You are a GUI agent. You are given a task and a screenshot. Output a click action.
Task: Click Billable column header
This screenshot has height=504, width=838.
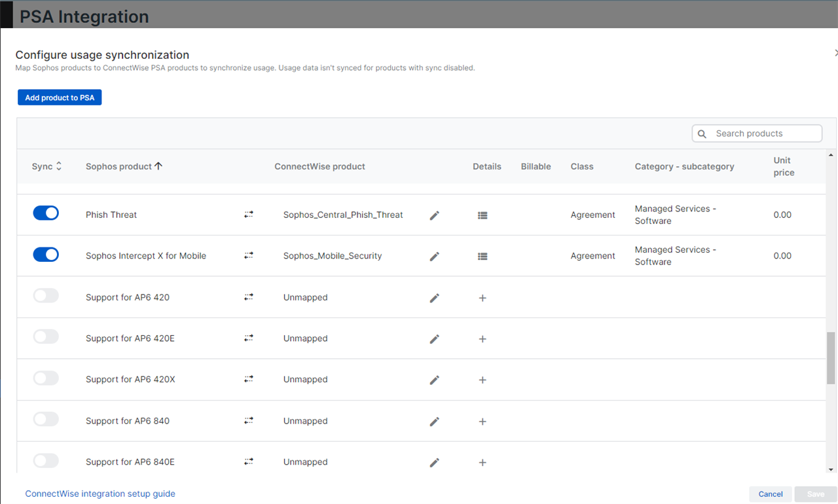(536, 166)
